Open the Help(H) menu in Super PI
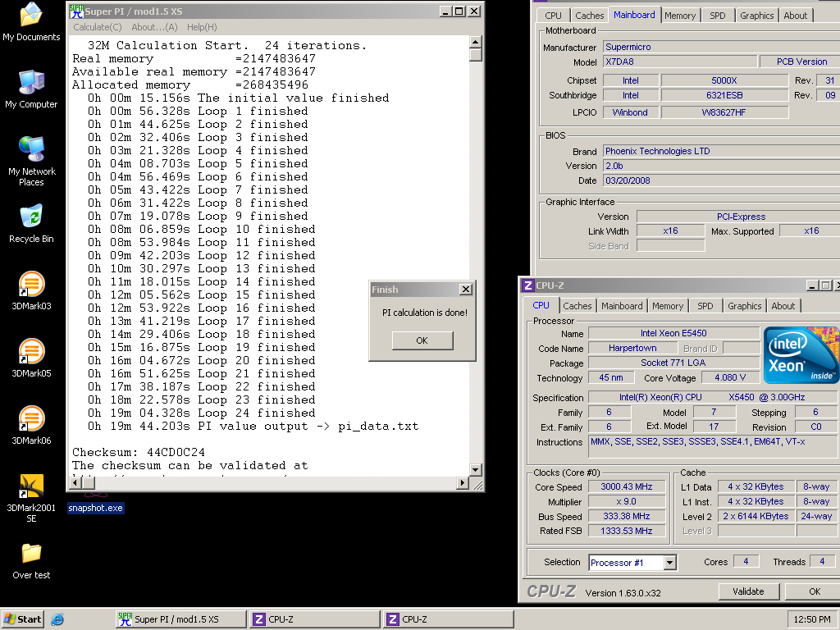840x630 pixels. click(x=202, y=27)
